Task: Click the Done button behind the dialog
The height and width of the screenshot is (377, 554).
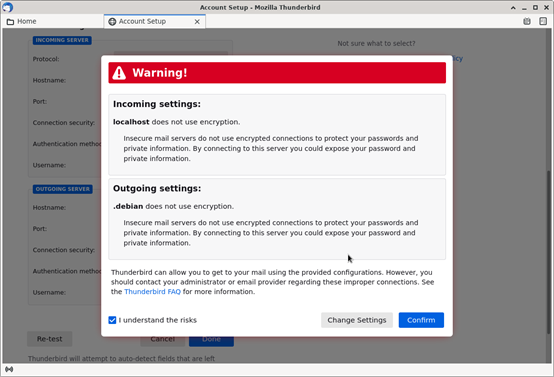Action: 211,340
